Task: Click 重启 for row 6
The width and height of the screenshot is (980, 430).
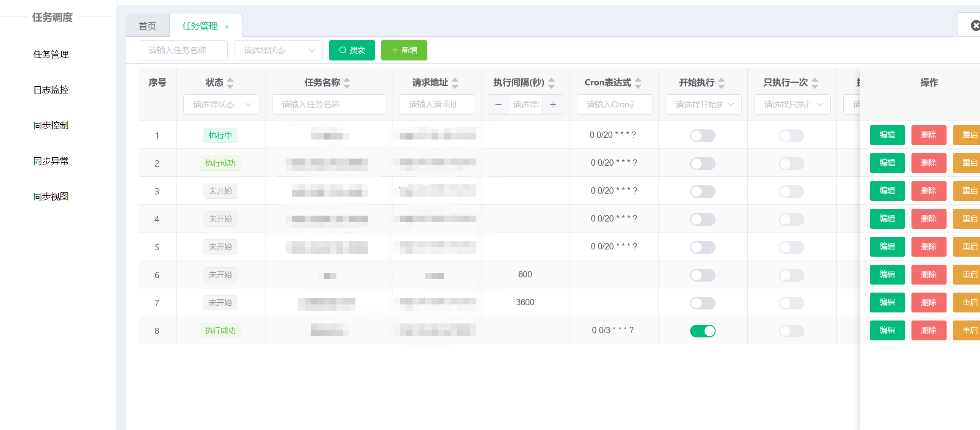Action: click(967, 275)
